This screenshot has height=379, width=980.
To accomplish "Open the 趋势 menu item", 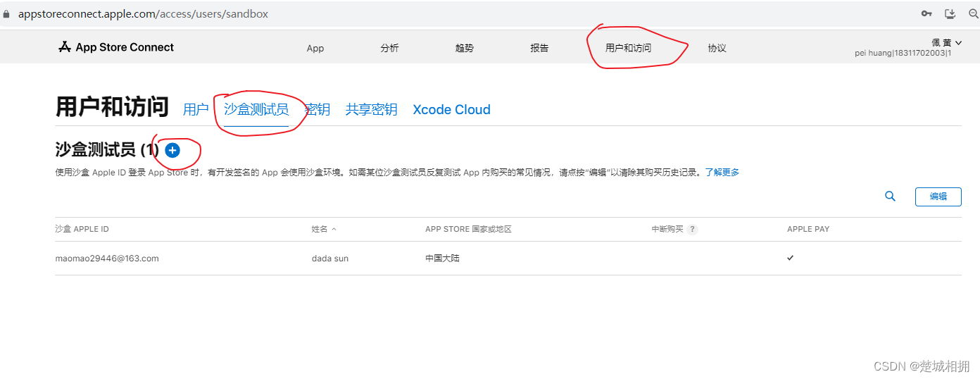I will click(x=465, y=48).
